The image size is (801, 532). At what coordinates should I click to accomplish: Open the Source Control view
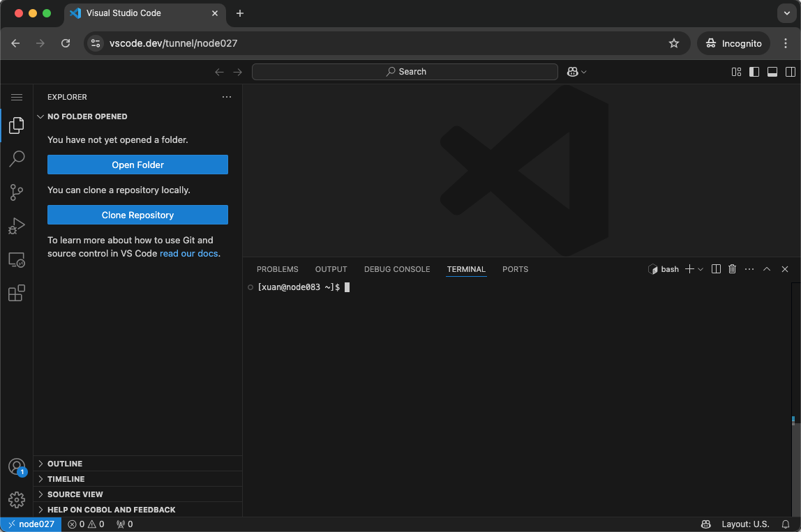[16, 192]
